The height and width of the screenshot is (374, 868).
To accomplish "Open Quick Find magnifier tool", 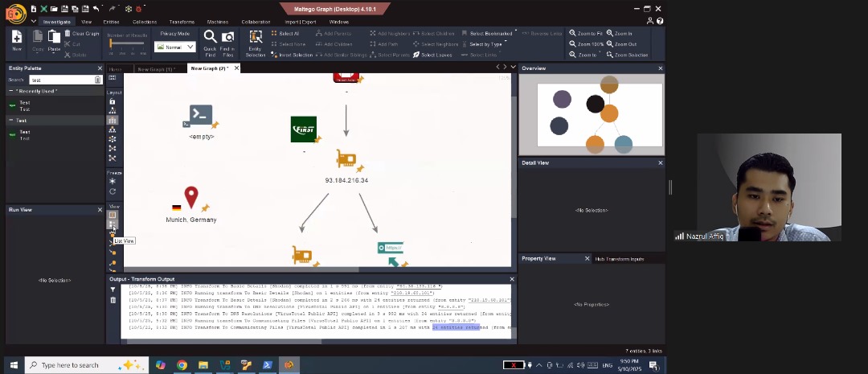I will pos(210,40).
